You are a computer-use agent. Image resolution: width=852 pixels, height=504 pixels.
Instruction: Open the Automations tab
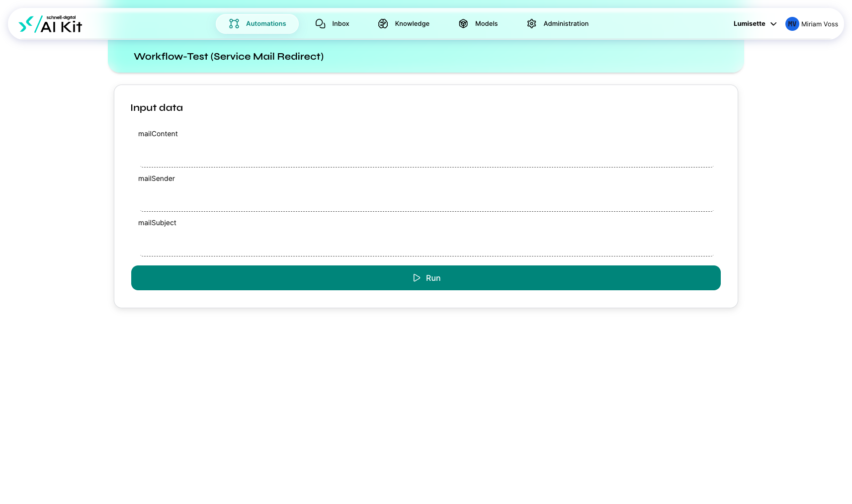(257, 24)
